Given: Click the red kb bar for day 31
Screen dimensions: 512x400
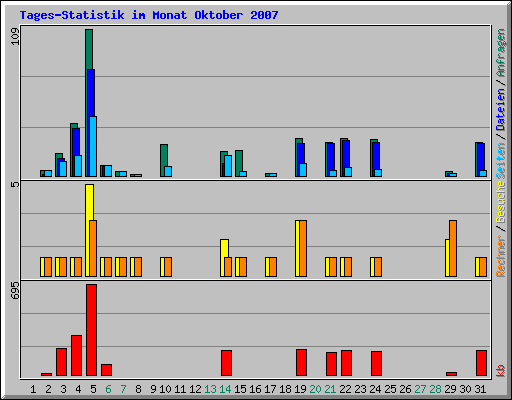Looking at the screenshot, I should coord(481,363).
